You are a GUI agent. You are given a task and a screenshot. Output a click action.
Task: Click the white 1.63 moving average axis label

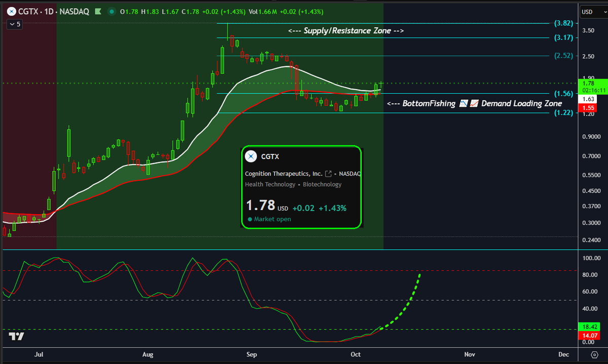pyautogui.click(x=588, y=99)
